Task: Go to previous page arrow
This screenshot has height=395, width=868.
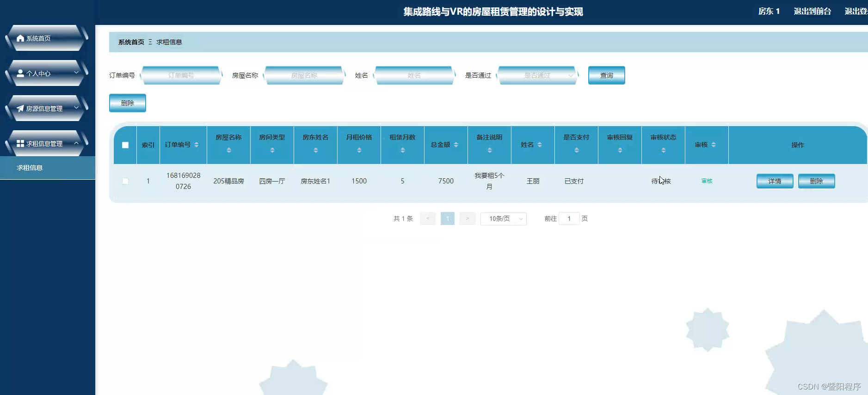Action: point(428,219)
